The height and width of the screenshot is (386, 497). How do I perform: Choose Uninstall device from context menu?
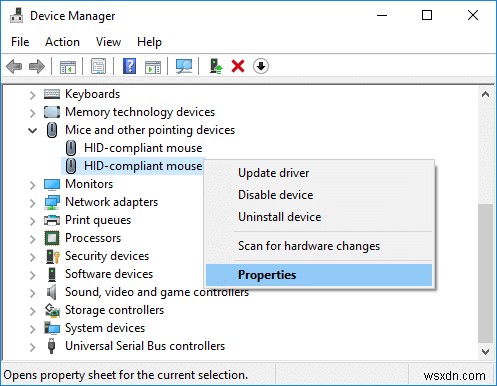[319, 217]
